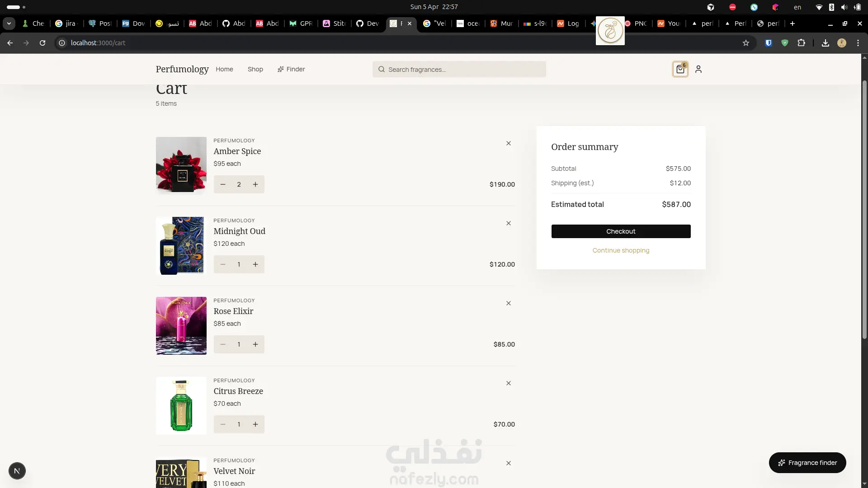Open the browser extensions puzzle icon
The height and width of the screenshot is (488, 868).
(801, 43)
